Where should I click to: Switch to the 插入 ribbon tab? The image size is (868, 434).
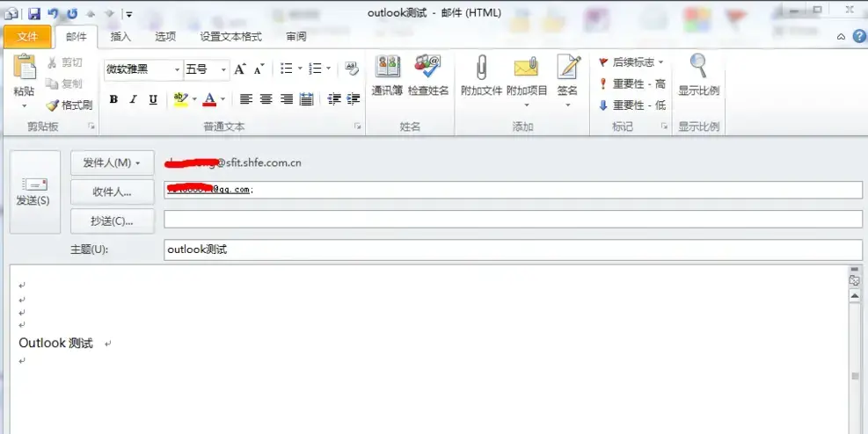click(x=120, y=37)
